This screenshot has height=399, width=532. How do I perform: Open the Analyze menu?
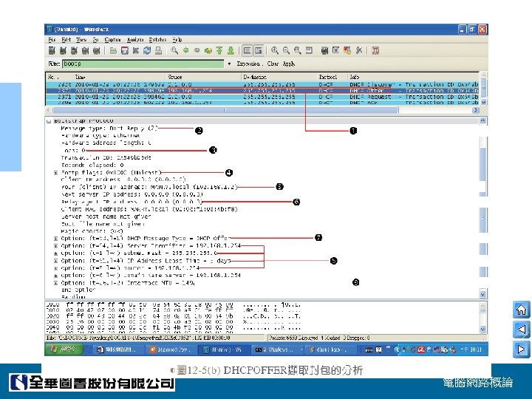[x=135, y=40]
